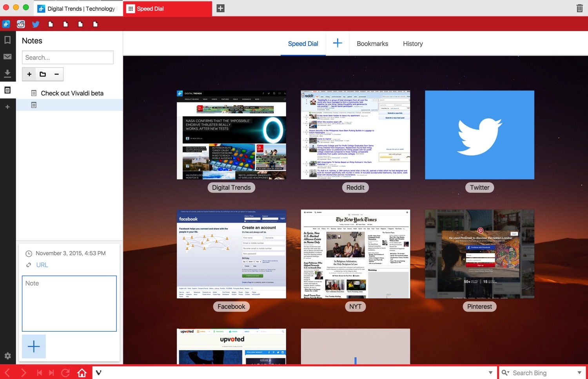Open the Downloads panel icon in sidebar
The image size is (588, 379).
(7, 73)
